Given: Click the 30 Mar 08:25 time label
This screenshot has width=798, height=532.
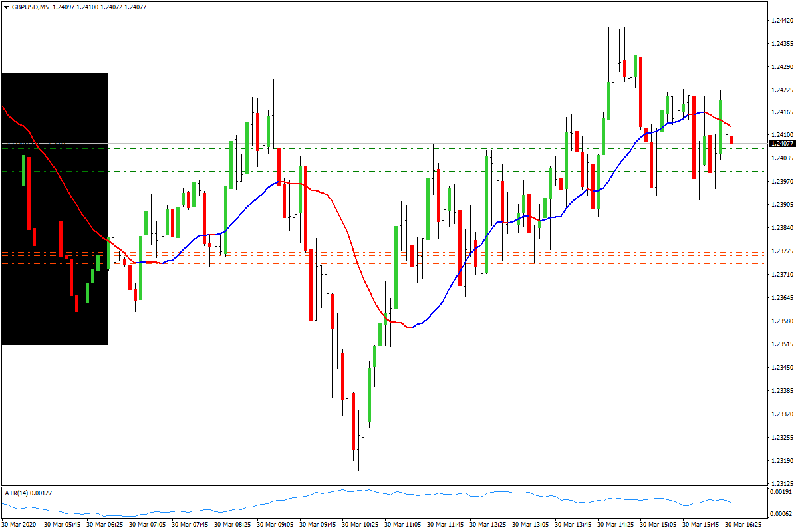Looking at the screenshot, I should click(x=233, y=525).
